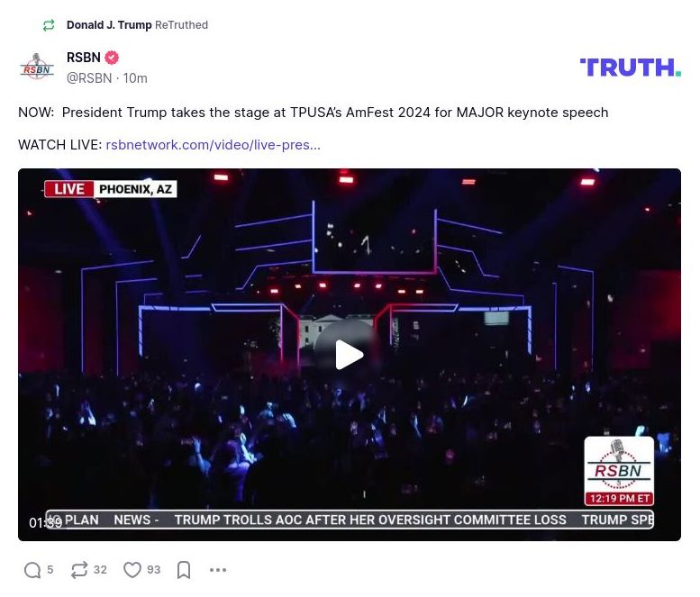ReTruth the post via arrows icon
The width and height of the screenshot is (700, 597).
[x=79, y=570]
